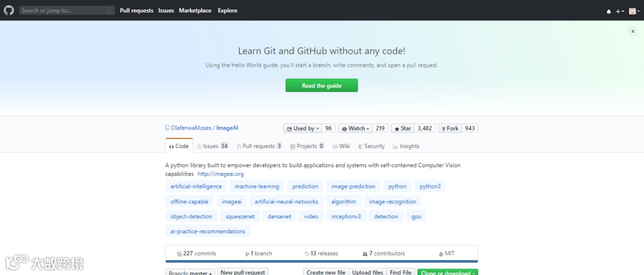Open the GitHub Octocat home logo
This screenshot has width=644, height=275.
[8, 10]
